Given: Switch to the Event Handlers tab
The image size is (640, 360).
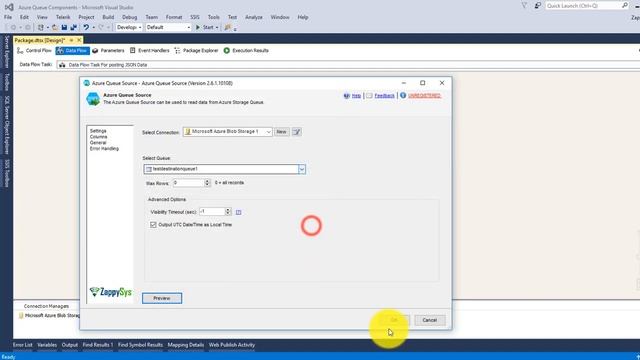Looking at the screenshot, I should point(149,51).
